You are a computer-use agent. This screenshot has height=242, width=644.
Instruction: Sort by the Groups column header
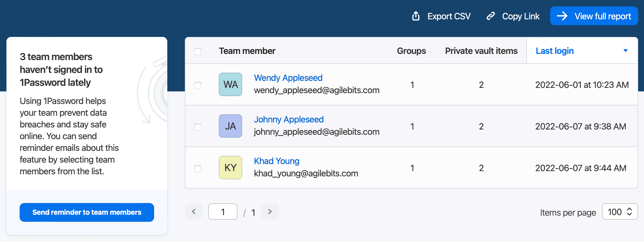(411, 51)
